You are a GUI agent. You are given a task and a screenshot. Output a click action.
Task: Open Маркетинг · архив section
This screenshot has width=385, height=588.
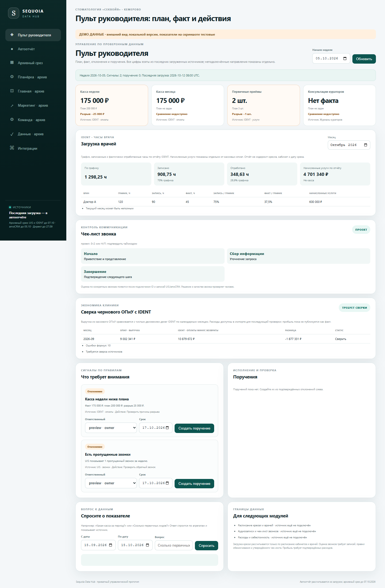click(33, 105)
